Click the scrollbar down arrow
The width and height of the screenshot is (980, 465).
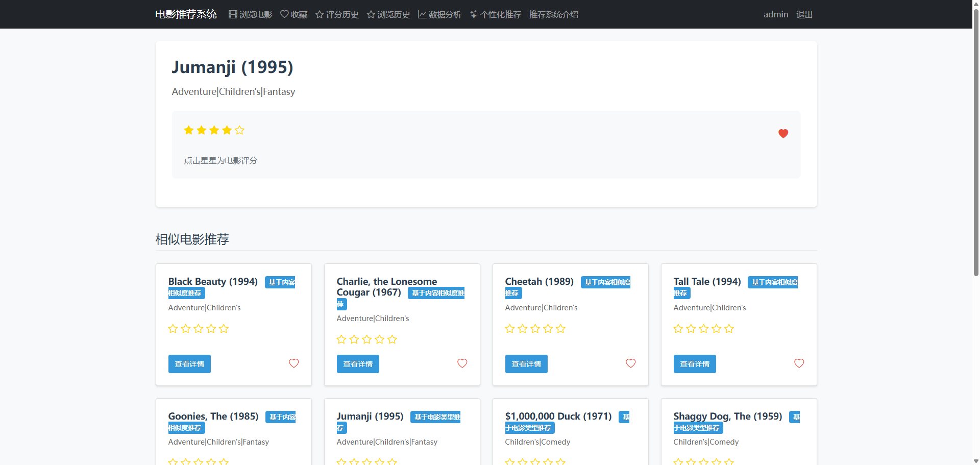[976, 461]
